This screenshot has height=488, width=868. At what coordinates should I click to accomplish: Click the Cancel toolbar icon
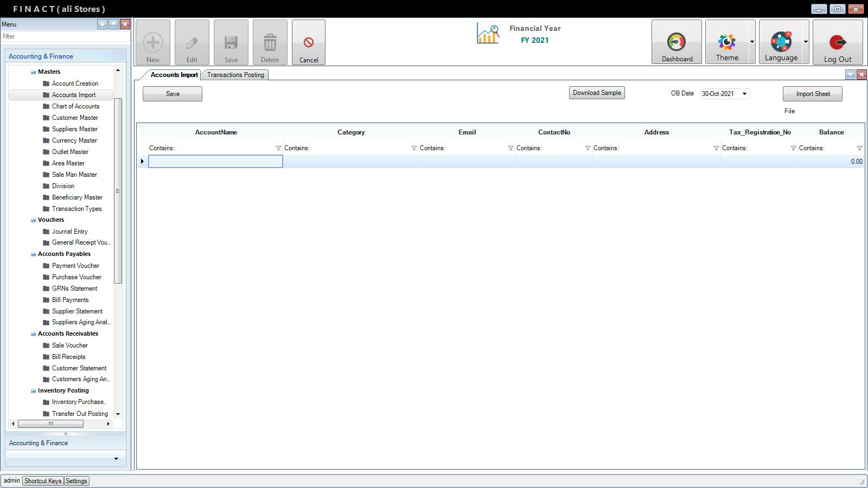(x=308, y=43)
